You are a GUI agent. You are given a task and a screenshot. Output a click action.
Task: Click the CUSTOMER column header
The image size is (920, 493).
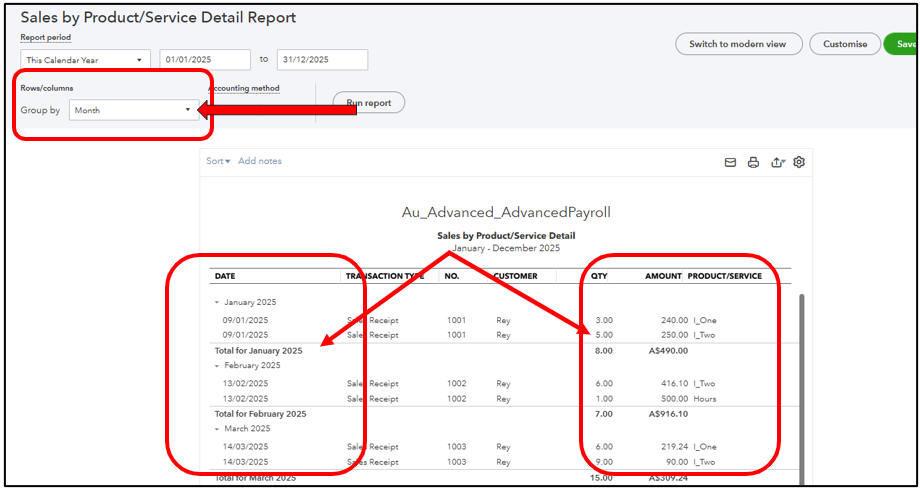515,276
